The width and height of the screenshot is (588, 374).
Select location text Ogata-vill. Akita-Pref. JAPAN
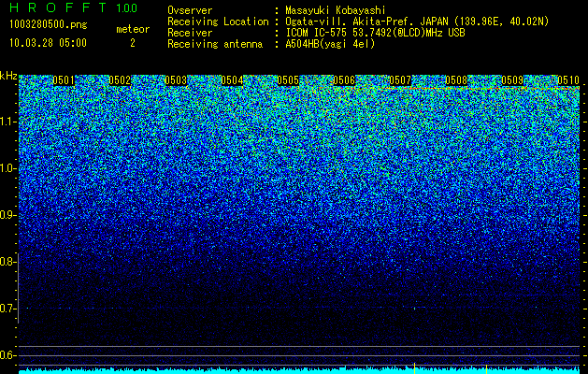[366, 22]
